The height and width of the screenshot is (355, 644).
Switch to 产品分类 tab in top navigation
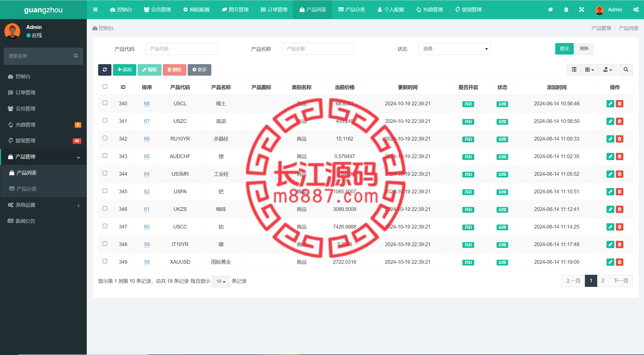coord(352,10)
